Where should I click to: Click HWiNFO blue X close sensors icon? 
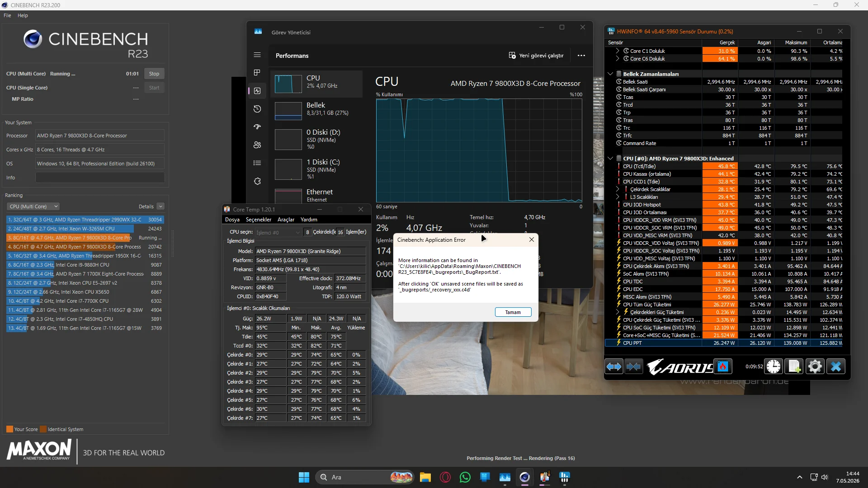point(836,366)
